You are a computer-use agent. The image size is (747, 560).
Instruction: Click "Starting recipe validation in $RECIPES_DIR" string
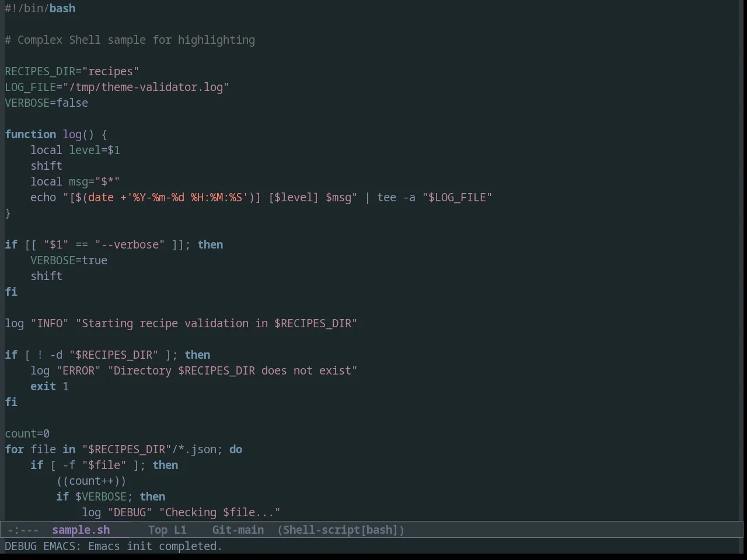pos(217,323)
